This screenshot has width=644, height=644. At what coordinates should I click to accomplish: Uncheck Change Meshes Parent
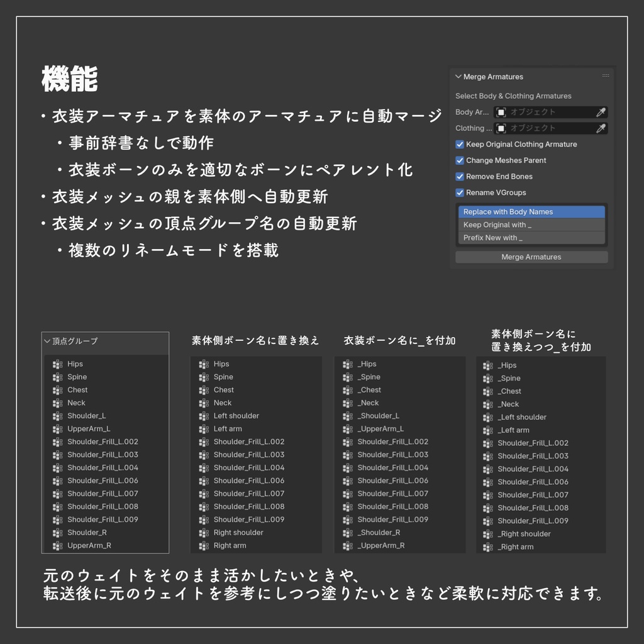tap(460, 160)
